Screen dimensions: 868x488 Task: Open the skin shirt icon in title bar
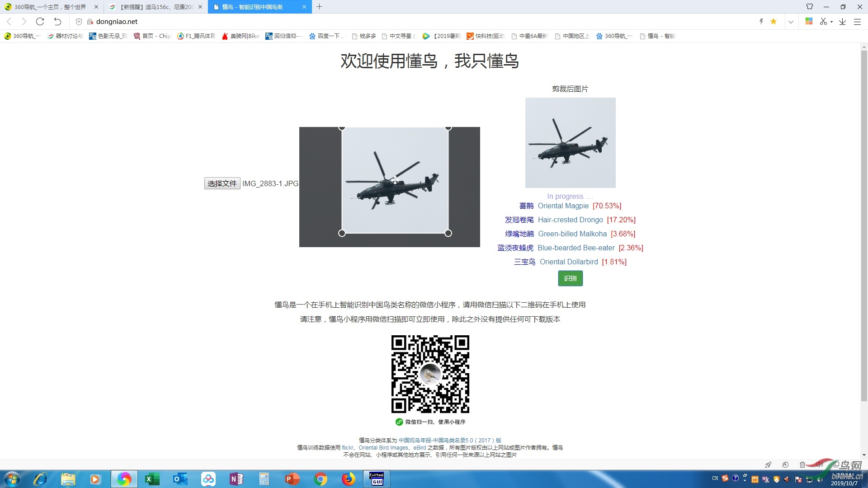click(x=810, y=7)
